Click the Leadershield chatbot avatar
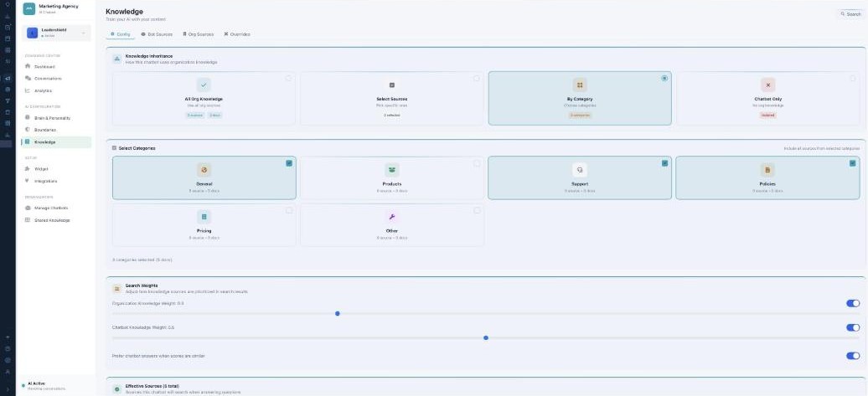Screen dimensions: 868x396 click(x=32, y=33)
